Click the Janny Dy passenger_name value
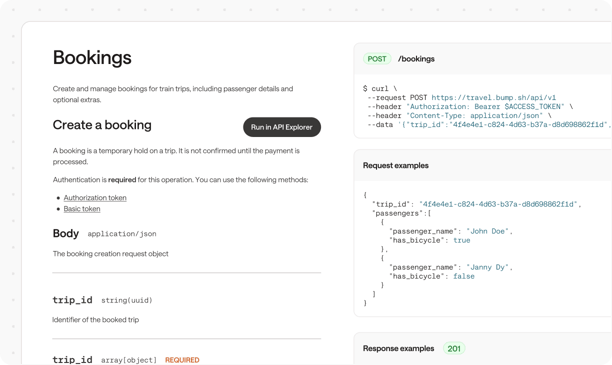 [487, 267]
